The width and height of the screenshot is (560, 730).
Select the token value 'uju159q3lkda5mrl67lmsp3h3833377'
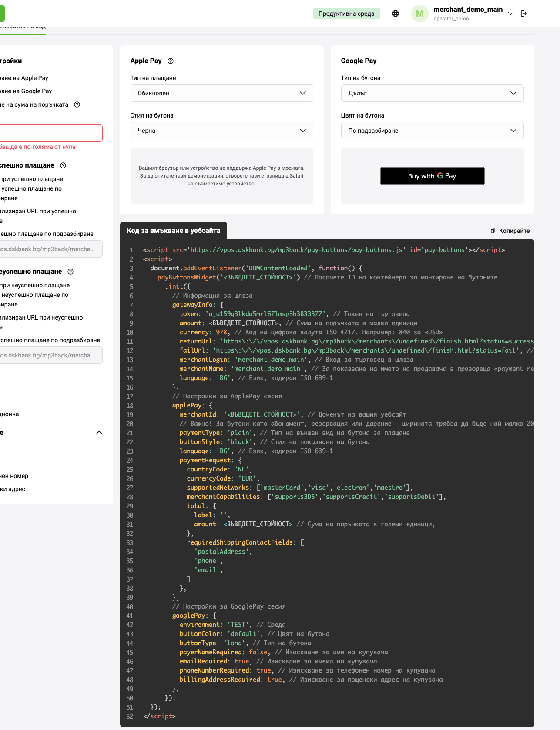click(265, 314)
